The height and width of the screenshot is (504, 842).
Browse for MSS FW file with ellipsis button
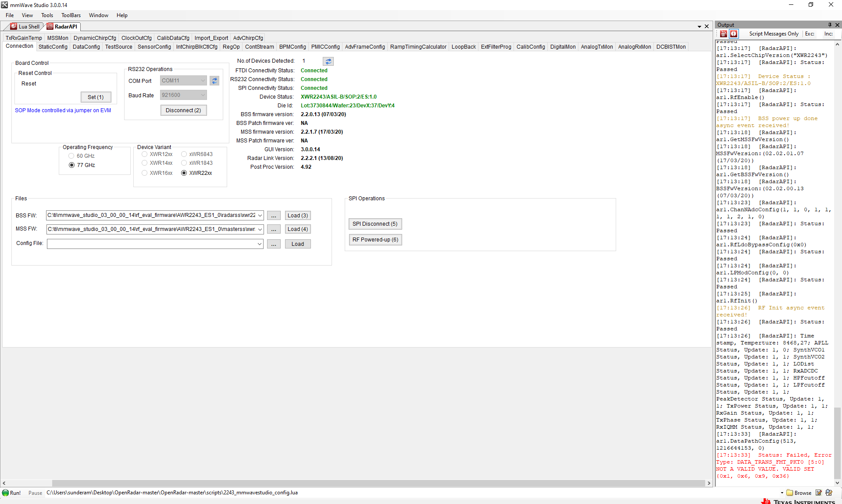coord(274,229)
